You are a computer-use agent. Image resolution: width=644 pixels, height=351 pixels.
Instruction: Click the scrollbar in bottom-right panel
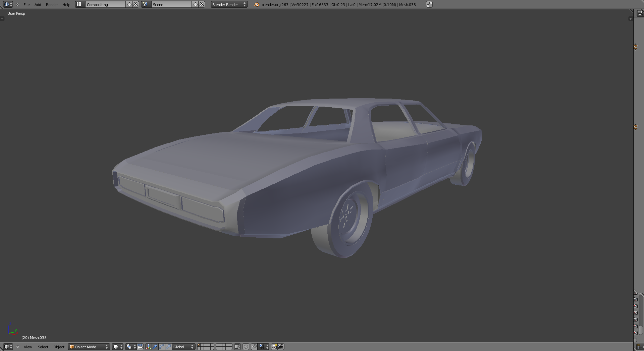click(x=641, y=330)
